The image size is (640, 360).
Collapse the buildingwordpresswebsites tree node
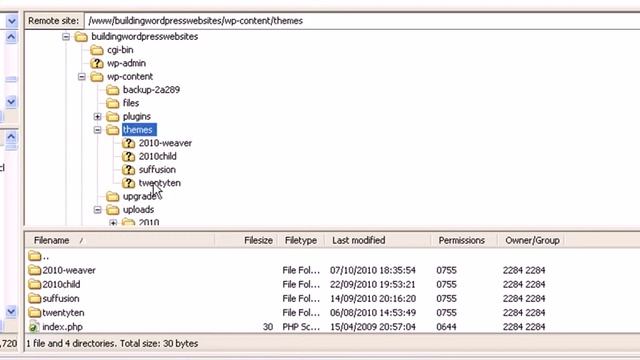pyautogui.click(x=66, y=37)
